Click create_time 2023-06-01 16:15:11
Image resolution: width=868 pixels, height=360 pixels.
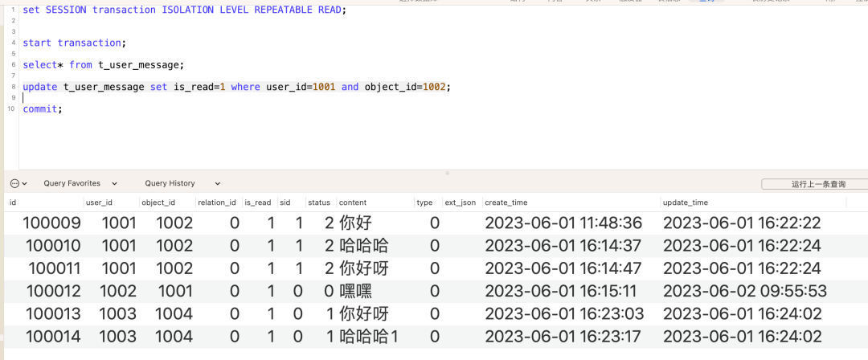point(561,292)
